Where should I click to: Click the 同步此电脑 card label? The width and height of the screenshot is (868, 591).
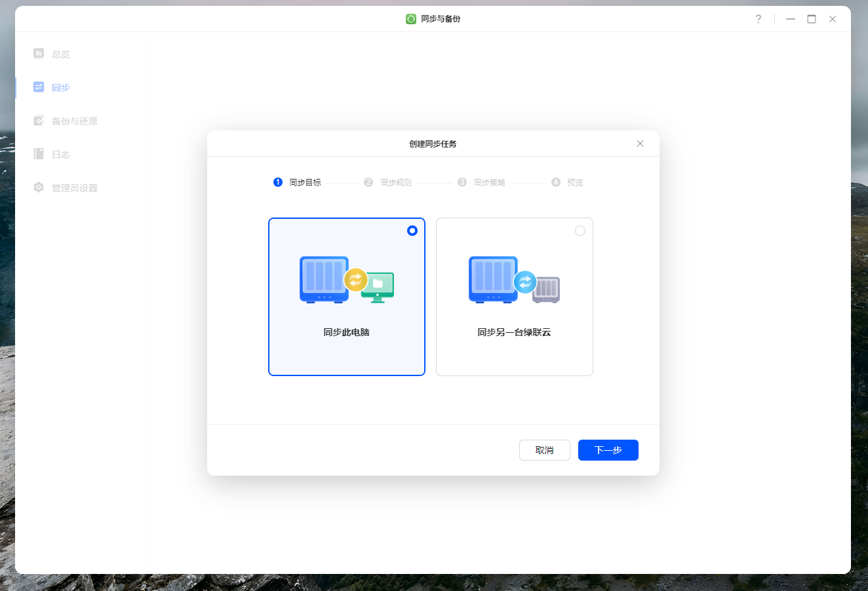click(347, 332)
